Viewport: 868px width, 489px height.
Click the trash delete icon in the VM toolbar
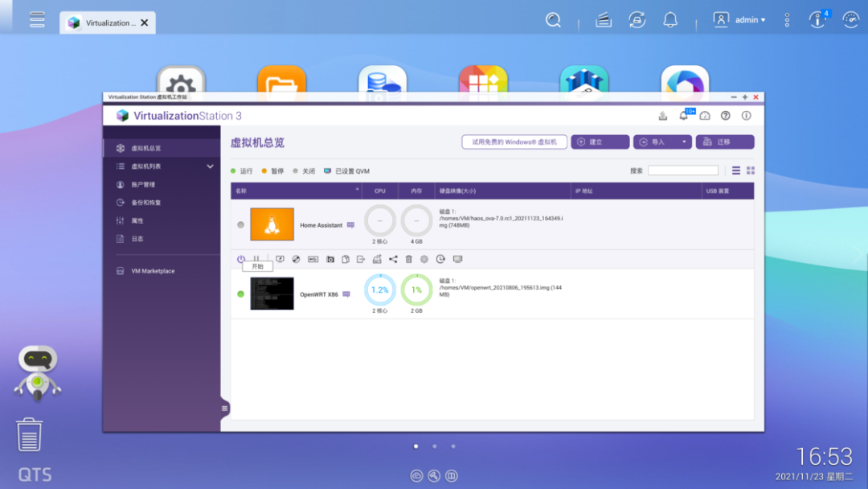408,259
